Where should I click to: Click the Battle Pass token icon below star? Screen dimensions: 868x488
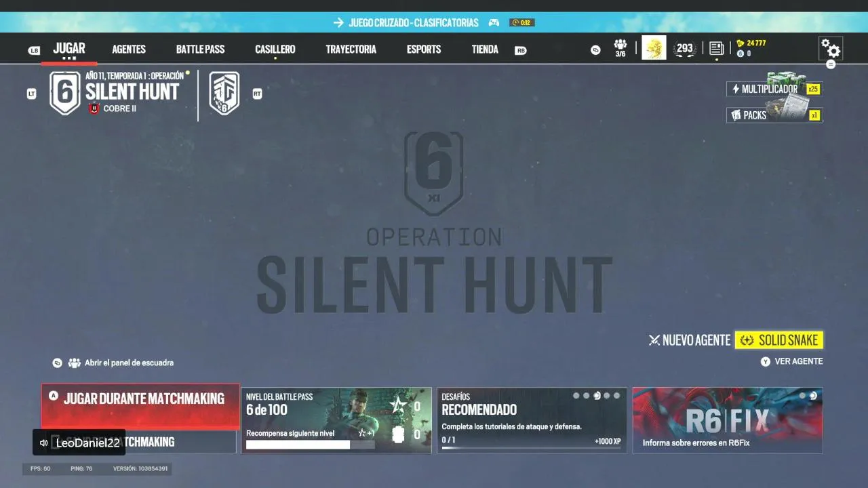pyautogui.click(x=399, y=435)
